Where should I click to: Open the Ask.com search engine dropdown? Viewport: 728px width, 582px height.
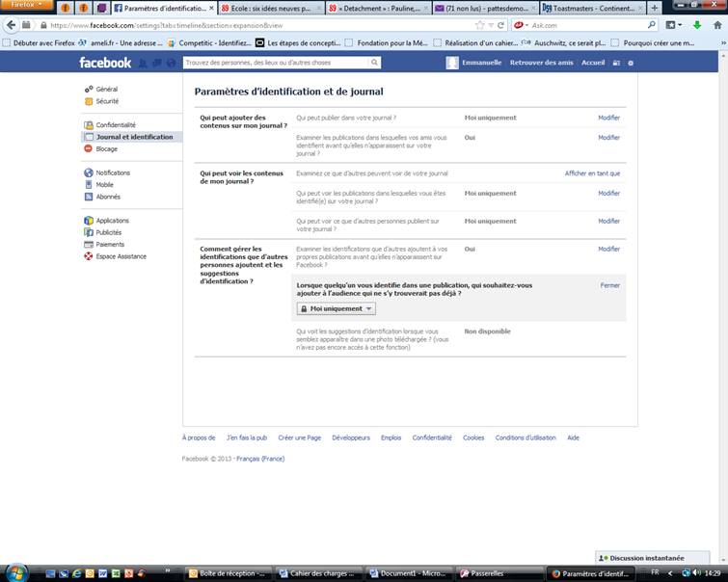click(x=522, y=25)
